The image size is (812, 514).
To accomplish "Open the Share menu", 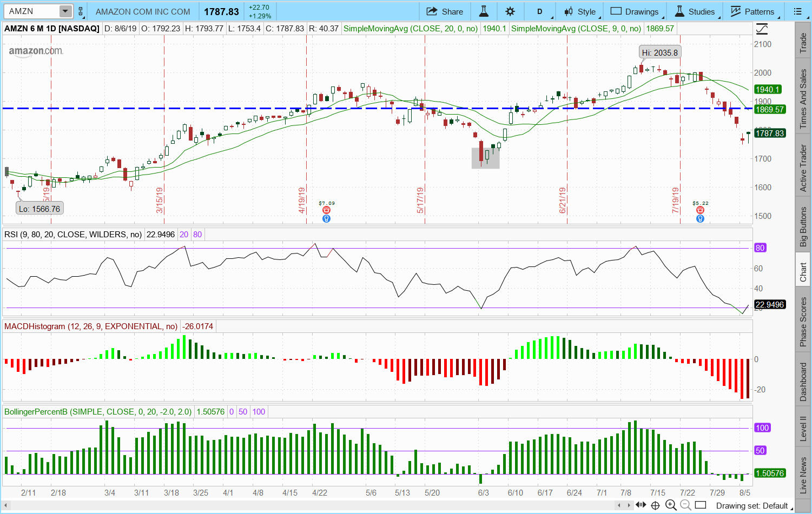I will click(445, 11).
